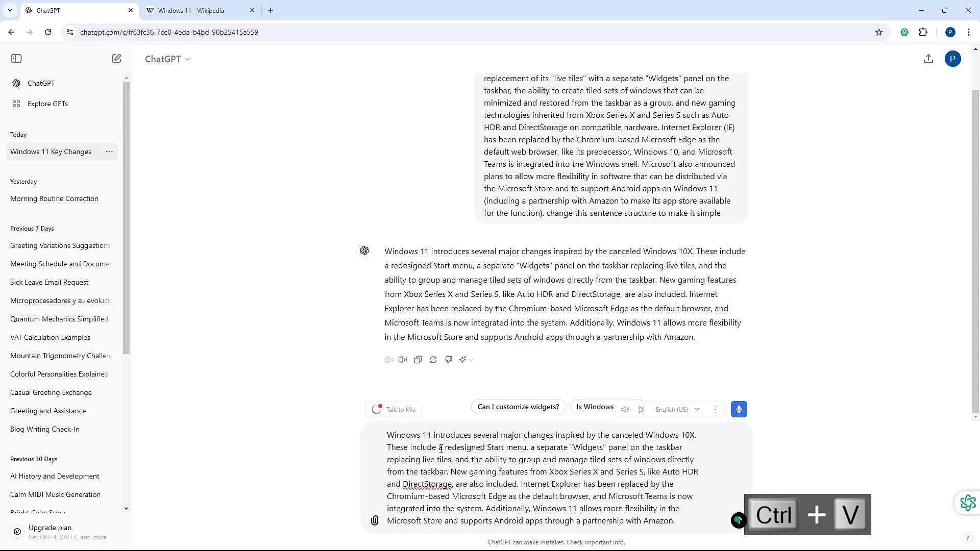Collapse the sidebar panel
Image resolution: width=980 pixels, height=551 pixels.
16,59
